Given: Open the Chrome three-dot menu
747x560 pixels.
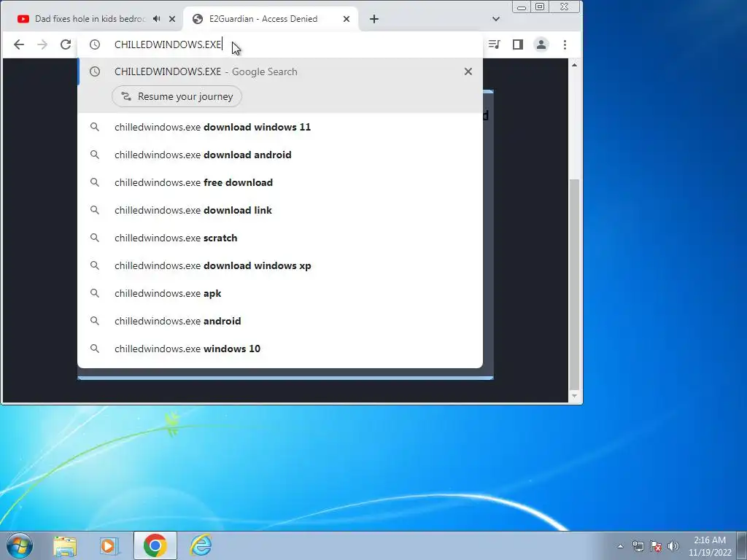Looking at the screenshot, I should coord(565,44).
